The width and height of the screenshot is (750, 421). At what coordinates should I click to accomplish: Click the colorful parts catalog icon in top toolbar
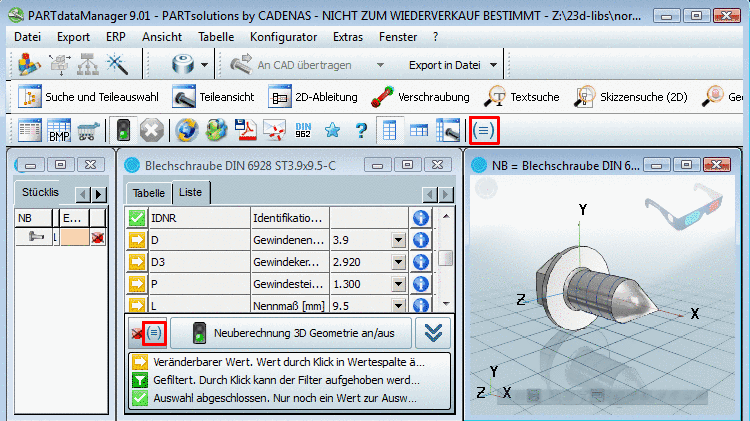(29, 64)
